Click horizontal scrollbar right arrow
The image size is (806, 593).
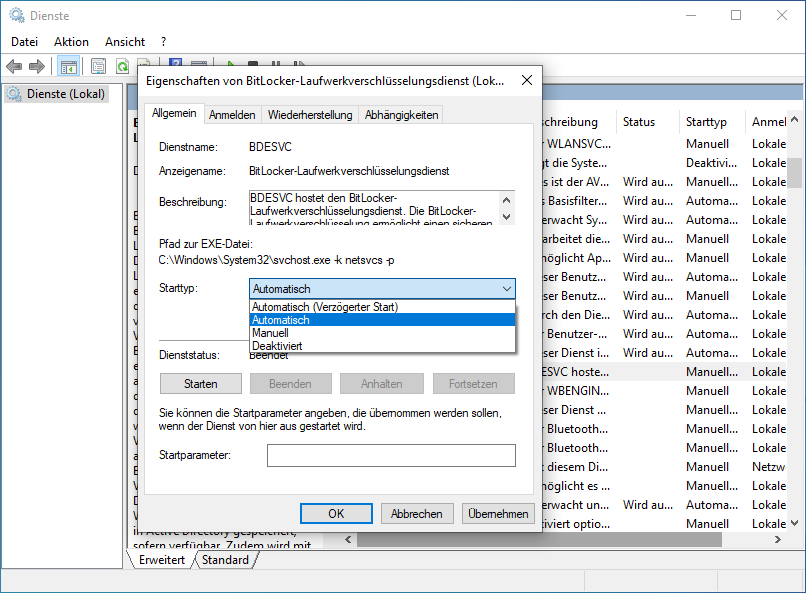778,539
